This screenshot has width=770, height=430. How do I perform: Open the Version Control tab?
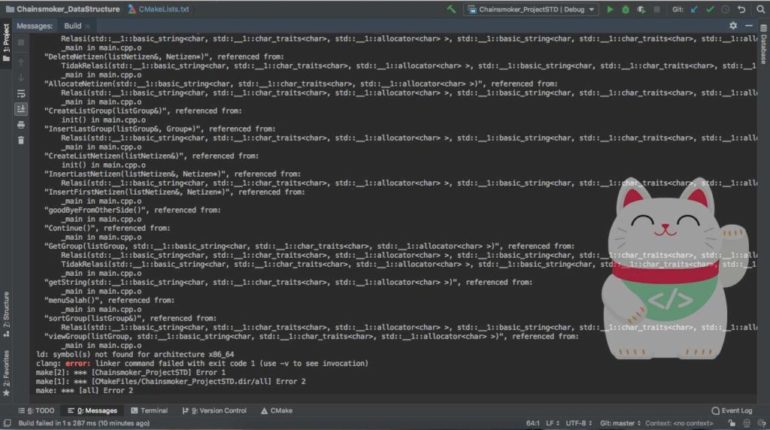click(x=214, y=410)
